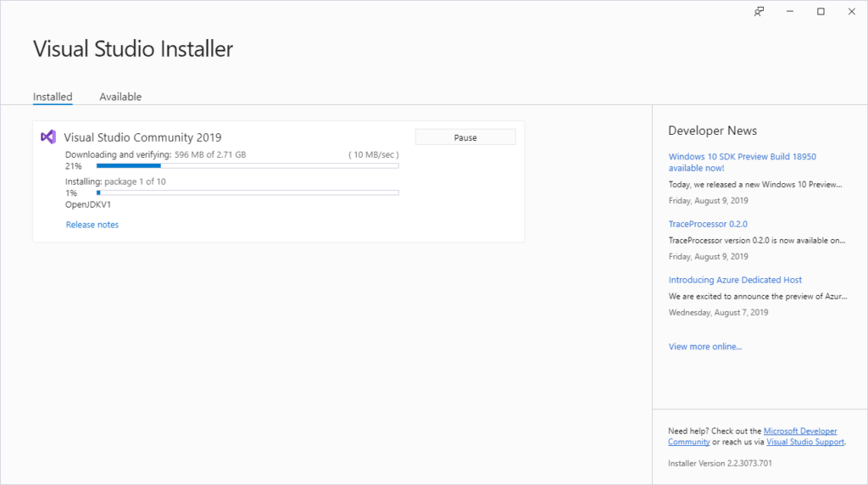Click the TraceProcessor version 0.2.0 description text
The width and height of the screenshot is (868, 485).
757,240
